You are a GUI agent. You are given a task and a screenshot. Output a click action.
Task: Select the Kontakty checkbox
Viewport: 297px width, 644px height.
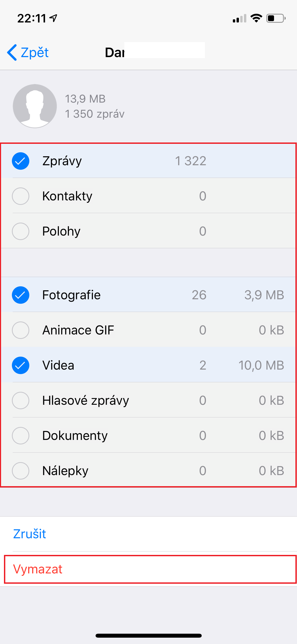[x=21, y=196]
